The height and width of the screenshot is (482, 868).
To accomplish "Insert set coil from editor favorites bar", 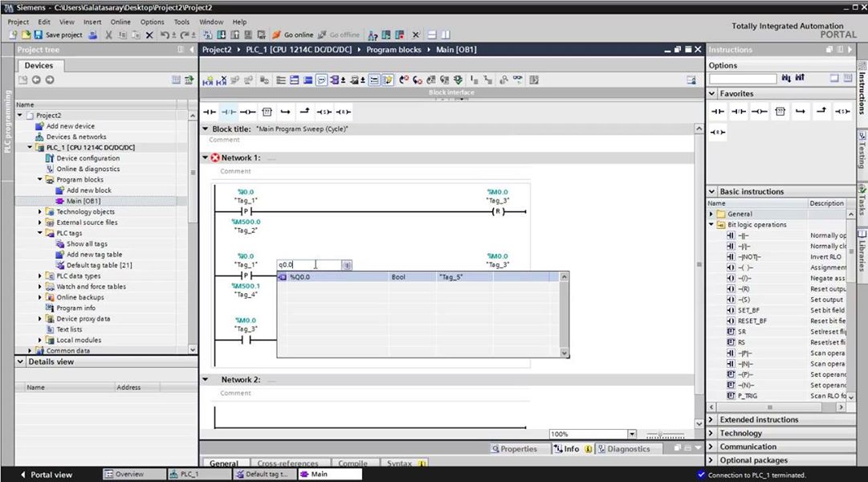I will (x=324, y=112).
